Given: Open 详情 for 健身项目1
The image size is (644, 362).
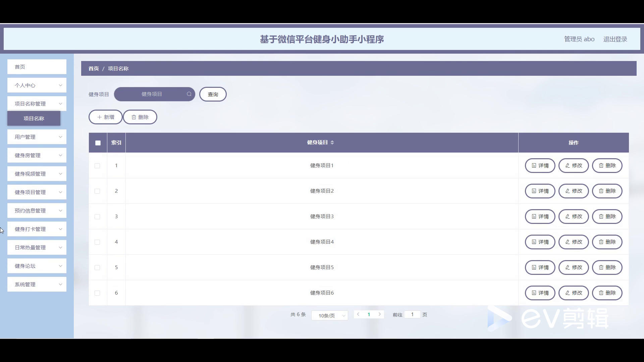Looking at the screenshot, I should point(540,166).
